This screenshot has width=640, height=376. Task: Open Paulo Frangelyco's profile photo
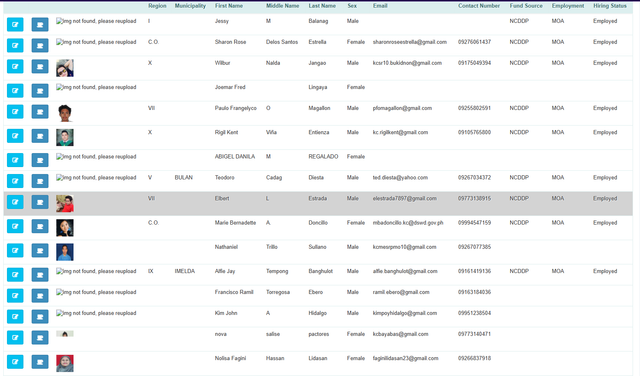pyautogui.click(x=65, y=113)
